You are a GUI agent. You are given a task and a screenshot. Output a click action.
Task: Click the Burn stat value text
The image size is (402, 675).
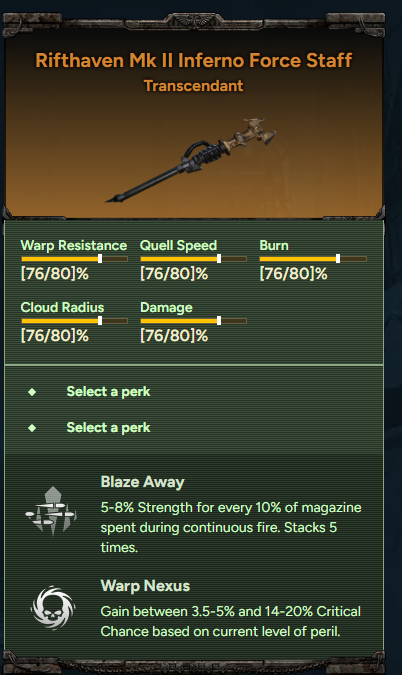tap(293, 274)
